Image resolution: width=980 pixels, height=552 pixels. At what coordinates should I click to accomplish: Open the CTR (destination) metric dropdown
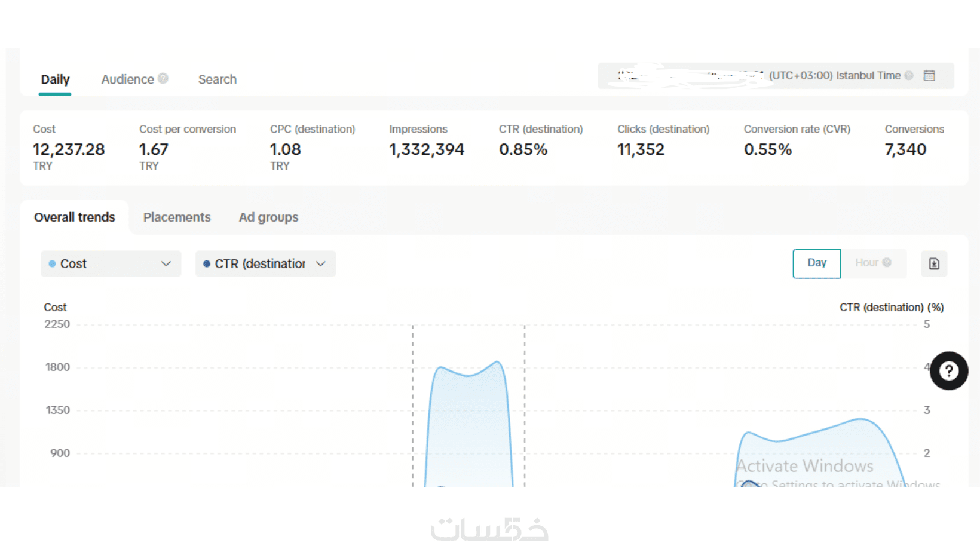[x=265, y=263]
